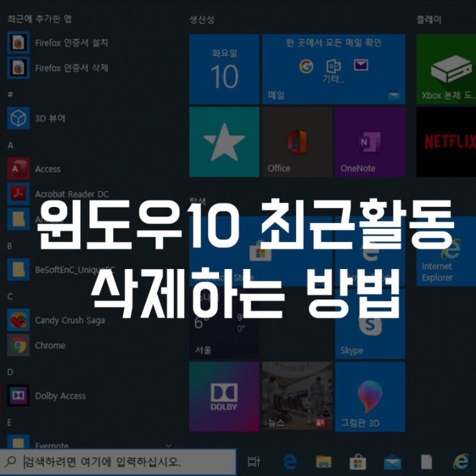
Task: Open the Microsoft Store tile
Action: coord(261,251)
